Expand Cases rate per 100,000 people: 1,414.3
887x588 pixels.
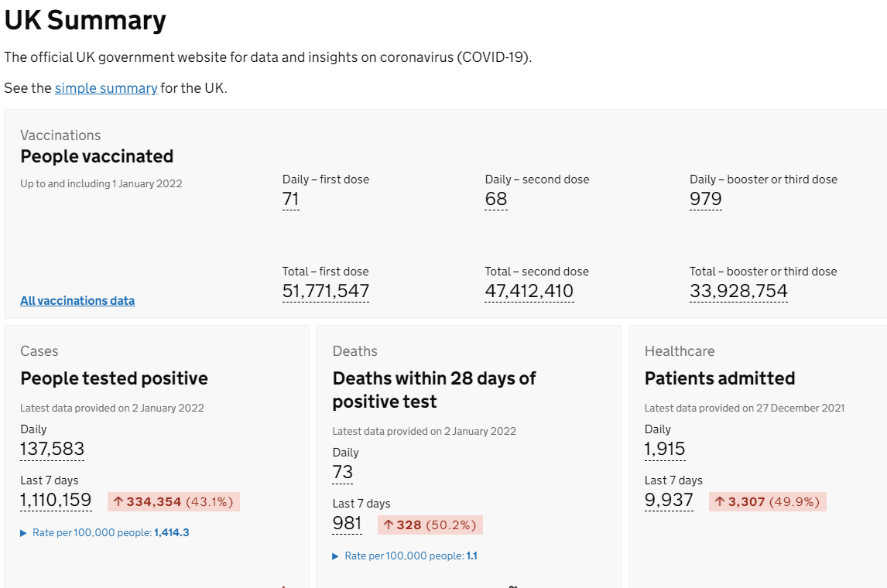click(104, 532)
